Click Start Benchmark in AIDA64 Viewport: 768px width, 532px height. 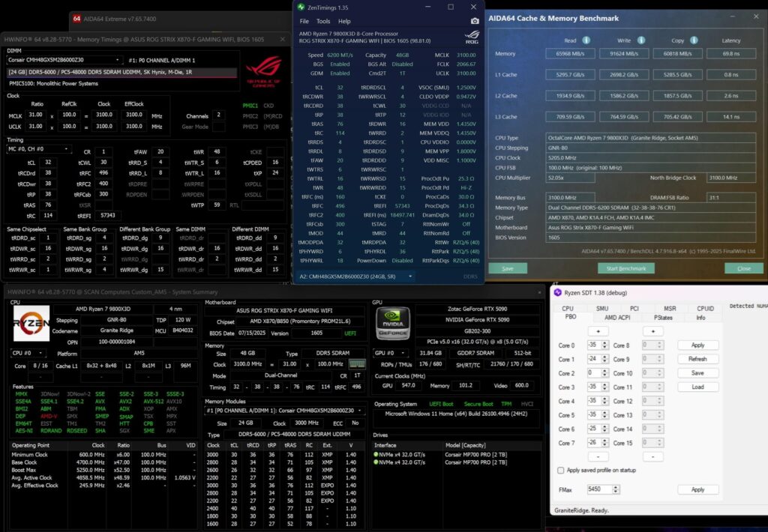(x=626, y=268)
